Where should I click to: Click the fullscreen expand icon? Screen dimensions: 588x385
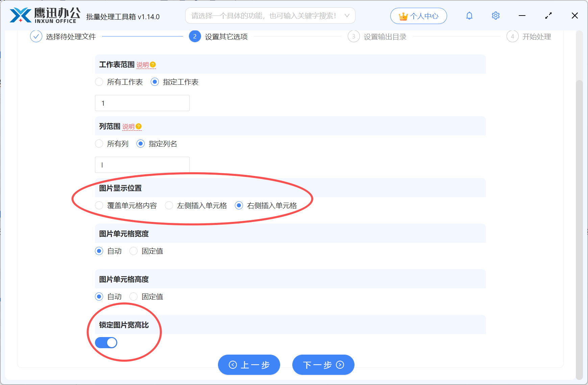pos(548,16)
